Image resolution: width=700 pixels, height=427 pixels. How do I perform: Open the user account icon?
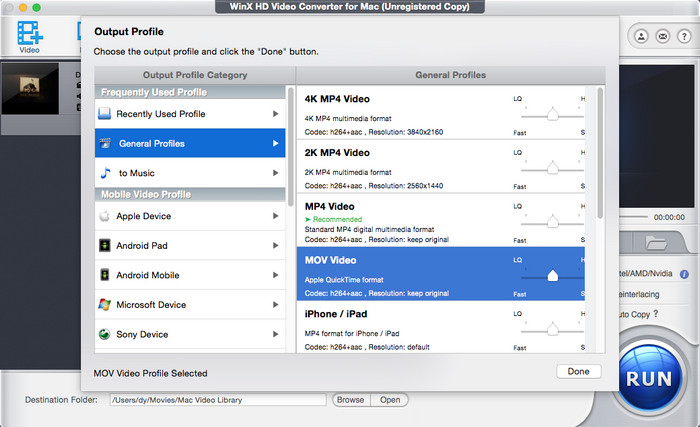click(x=641, y=36)
